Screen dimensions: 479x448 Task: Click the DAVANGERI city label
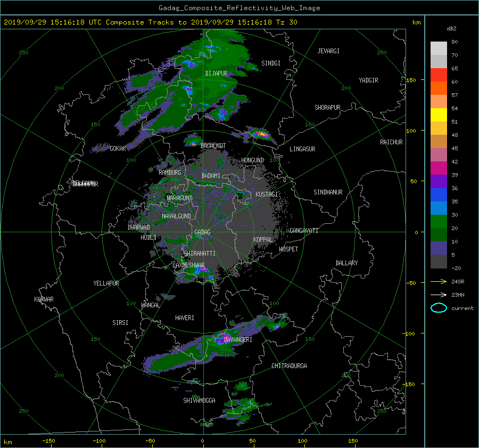click(238, 340)
